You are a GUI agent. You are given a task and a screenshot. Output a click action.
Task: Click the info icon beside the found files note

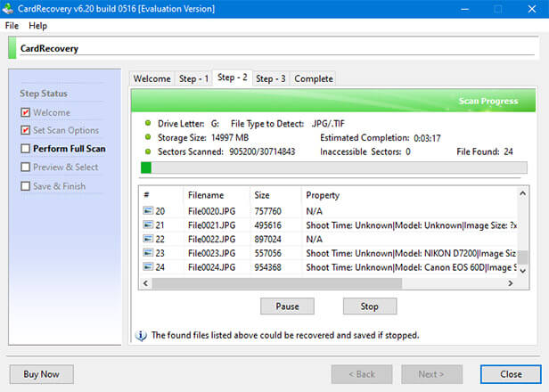coord(141,335)
